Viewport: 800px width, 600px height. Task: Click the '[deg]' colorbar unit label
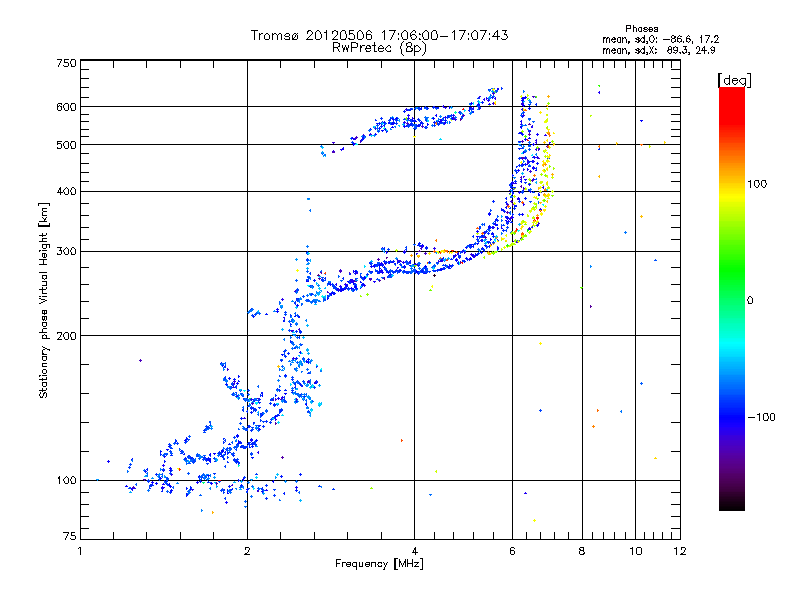(x=734, y=80)
